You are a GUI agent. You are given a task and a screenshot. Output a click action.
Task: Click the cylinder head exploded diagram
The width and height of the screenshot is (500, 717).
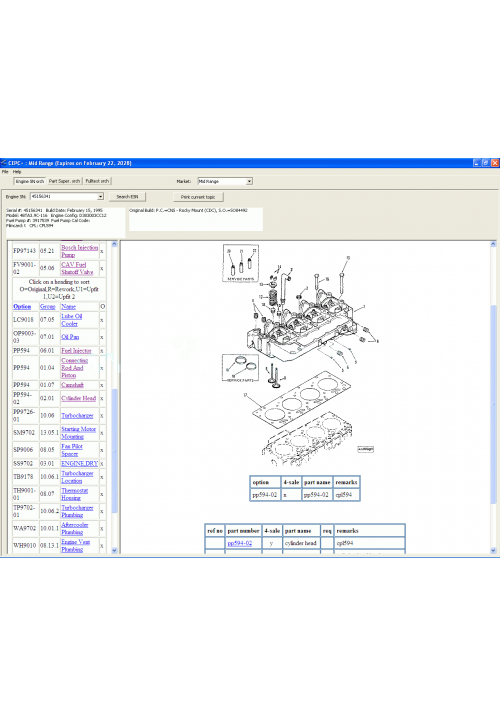[300, 355]
